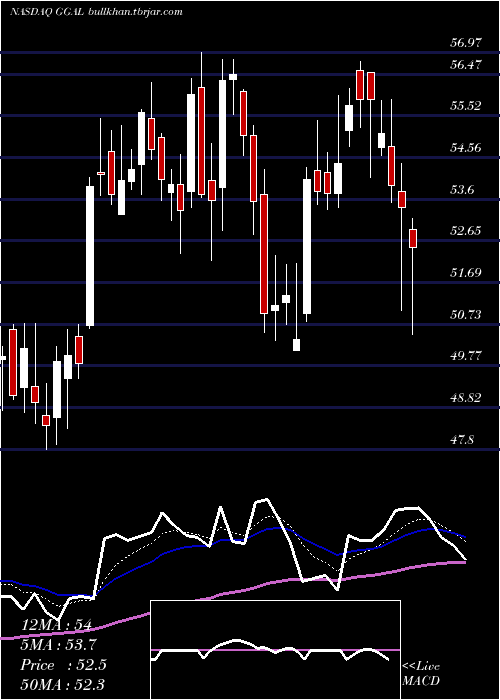The height and width of the screenshot is (700, 500).
Task: Select the tall white candle rising from 50.73
Action: (90, 256)
